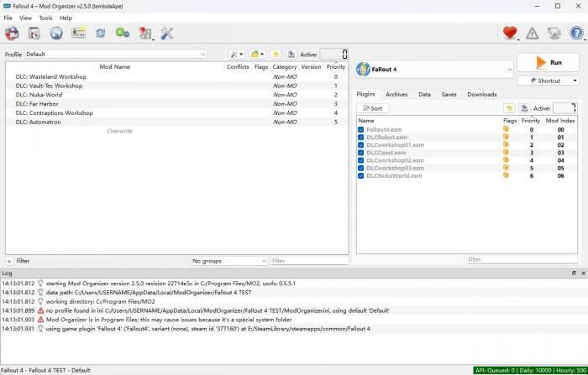
Task: Click the API Queued status bar indicator
Action: 530,370
